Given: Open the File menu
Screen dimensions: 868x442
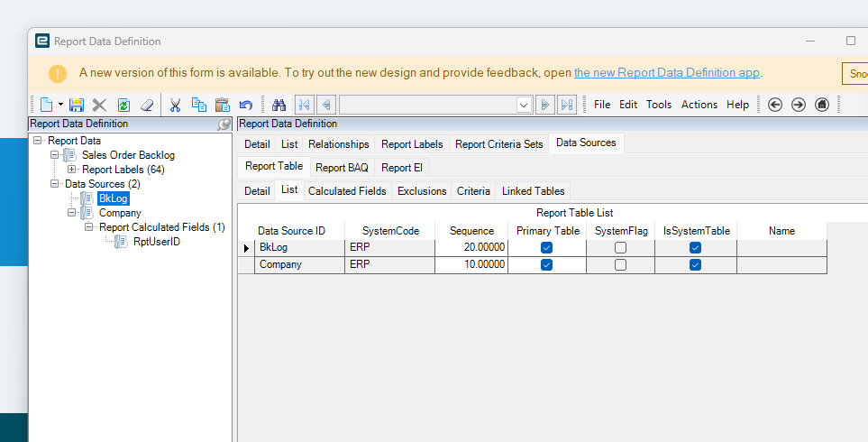Looking at the screenshot, I should (x=602, y=105).
